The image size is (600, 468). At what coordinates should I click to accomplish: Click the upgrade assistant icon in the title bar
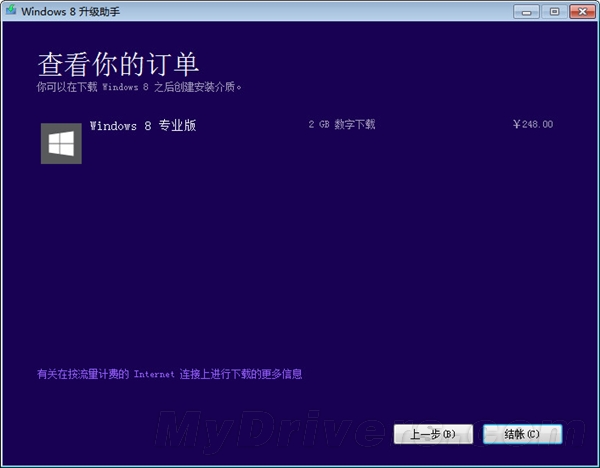coord(12,11)
